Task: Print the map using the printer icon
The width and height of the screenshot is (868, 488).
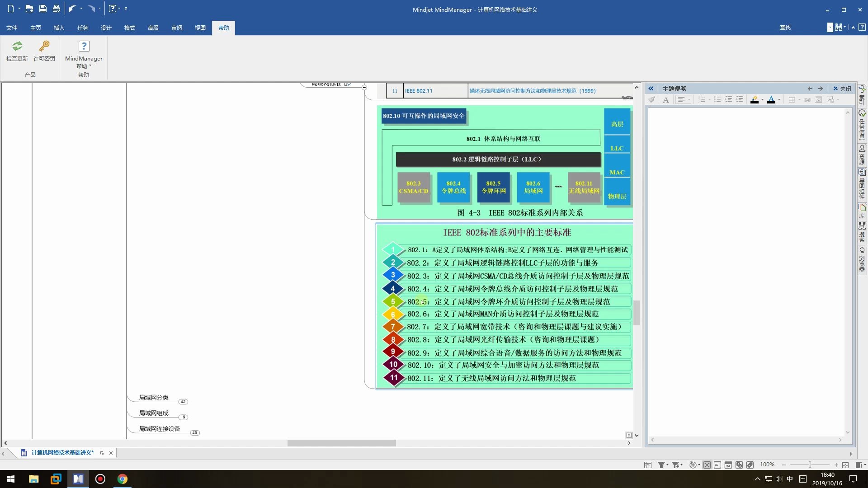Action: (x=57, y=9)
